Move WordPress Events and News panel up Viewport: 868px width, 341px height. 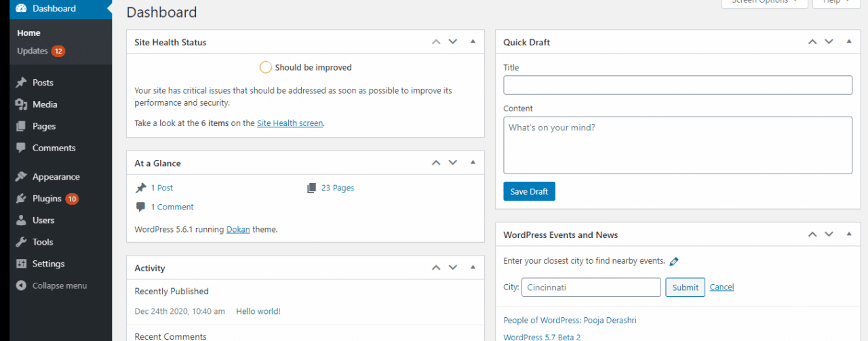click(812, 235)
